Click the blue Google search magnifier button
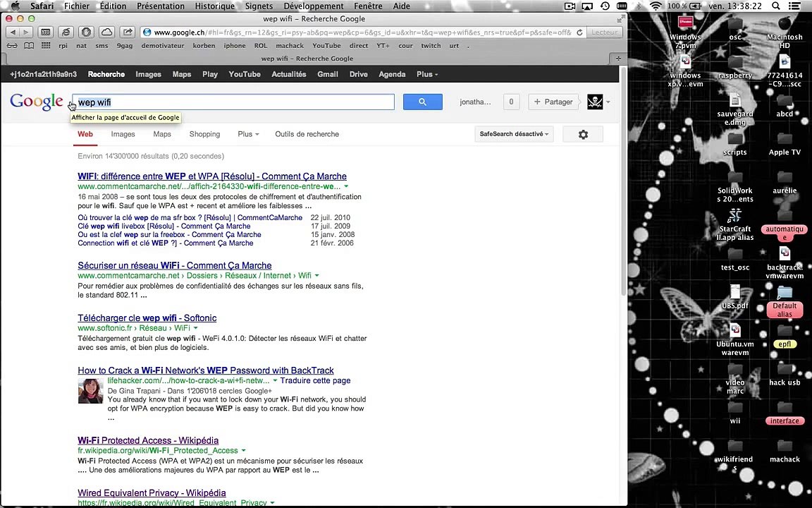The height and width of the screenshot is (508, 812). (423, 102)
